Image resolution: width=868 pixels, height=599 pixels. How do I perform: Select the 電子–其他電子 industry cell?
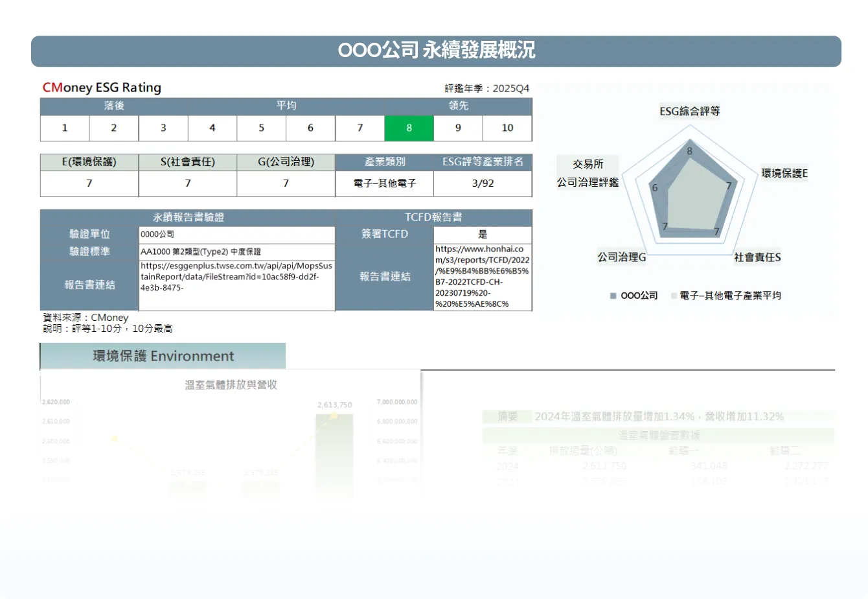point(385,183)
